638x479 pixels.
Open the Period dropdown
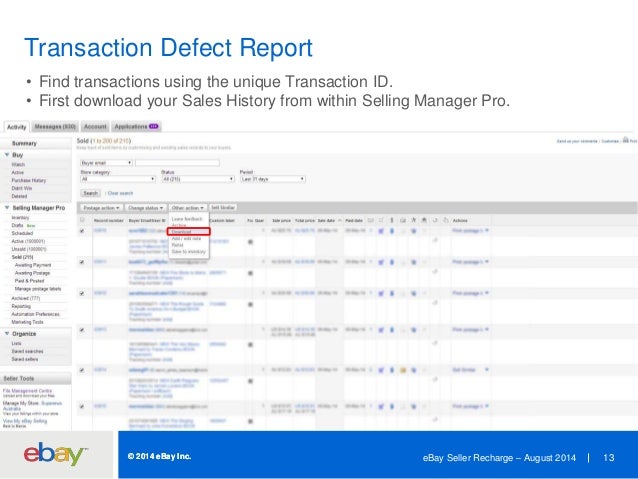point(273,179)
